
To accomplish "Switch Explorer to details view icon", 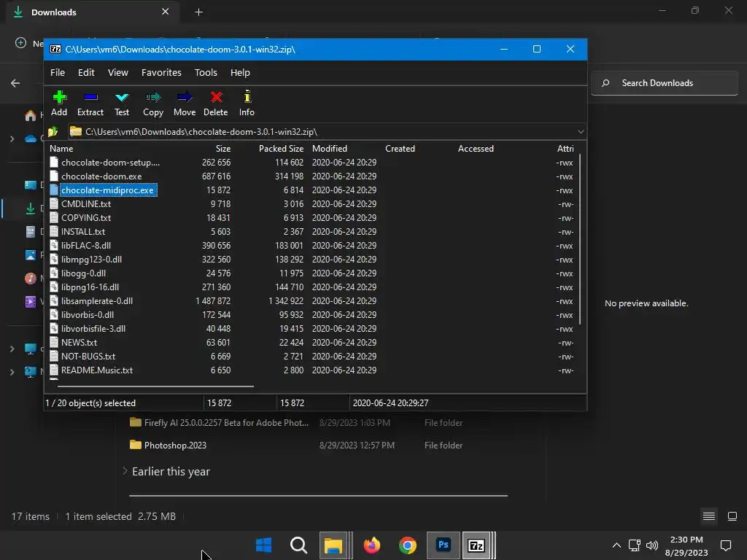I will coord(709,516).
